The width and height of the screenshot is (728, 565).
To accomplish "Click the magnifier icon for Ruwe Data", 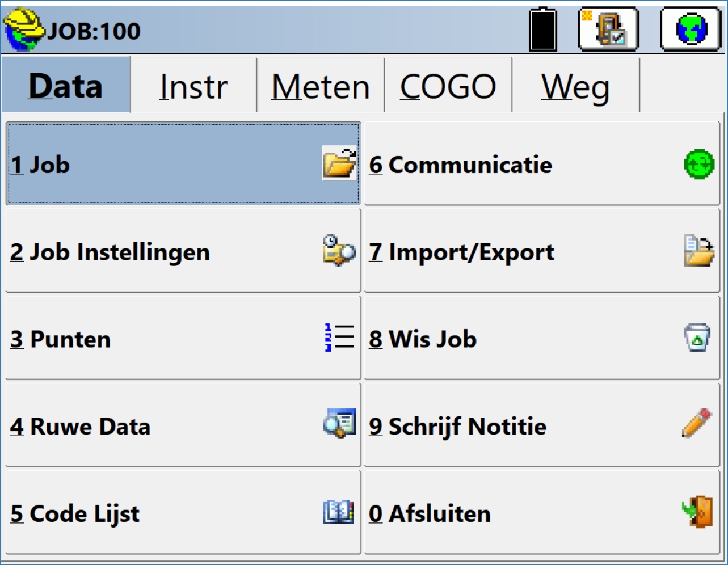I will [x=339, y=424].
